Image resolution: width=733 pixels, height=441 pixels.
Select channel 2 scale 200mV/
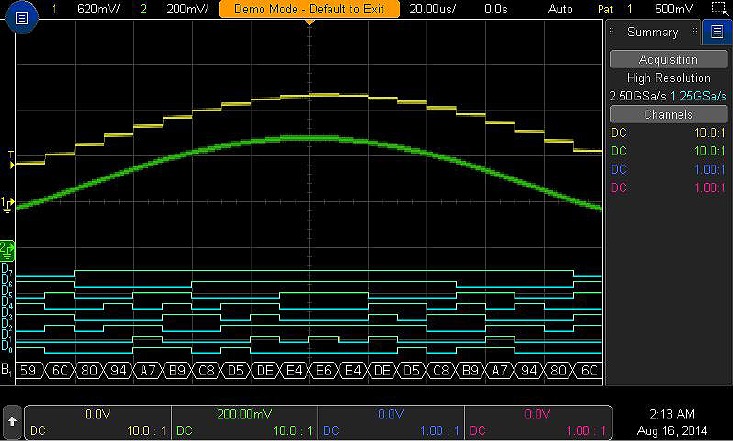coord(187,9)
